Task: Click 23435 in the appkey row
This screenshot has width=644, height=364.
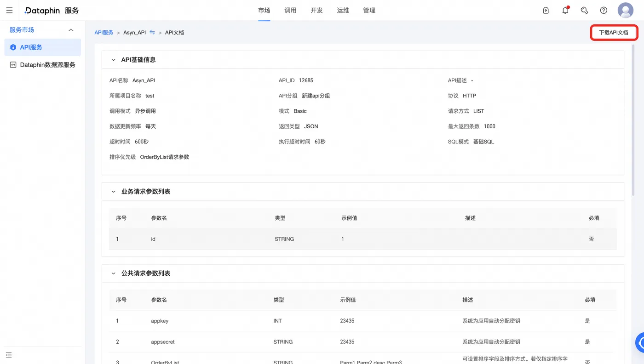Action: pyautogui.click(x=347, y=321)
